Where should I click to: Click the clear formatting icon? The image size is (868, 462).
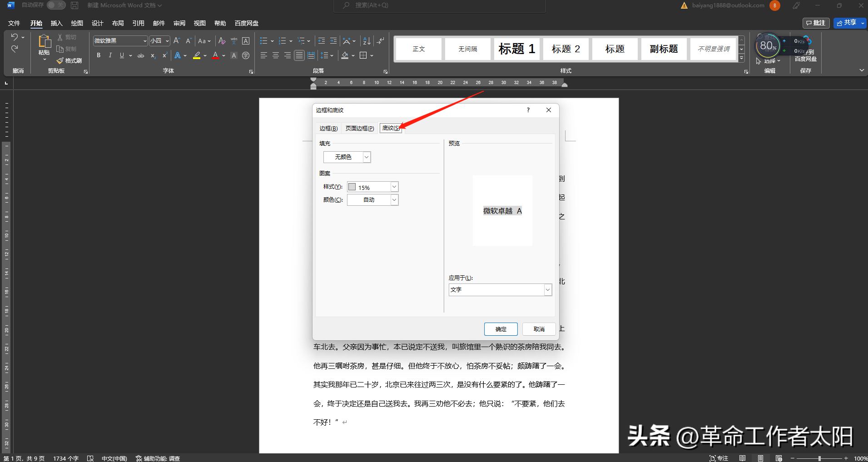pyautogui.click(x=222, y=41)
